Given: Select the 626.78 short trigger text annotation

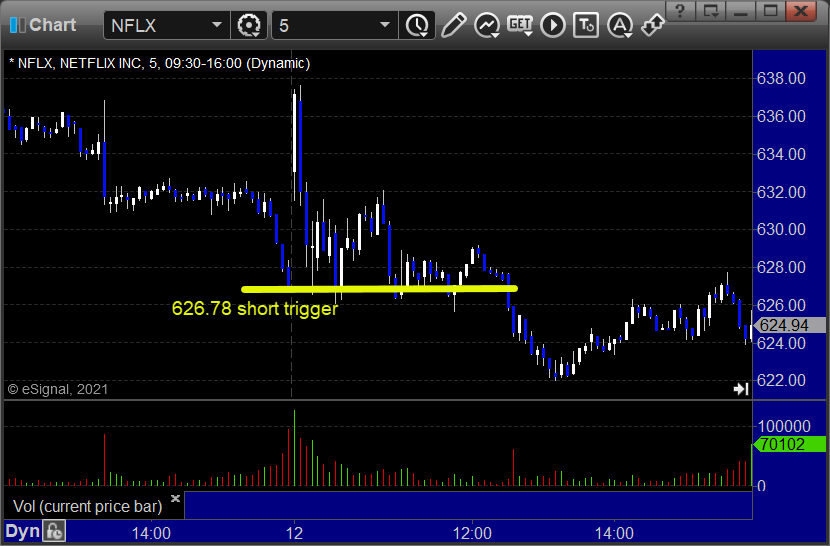Looking at the screenshot, I should 255,308.
